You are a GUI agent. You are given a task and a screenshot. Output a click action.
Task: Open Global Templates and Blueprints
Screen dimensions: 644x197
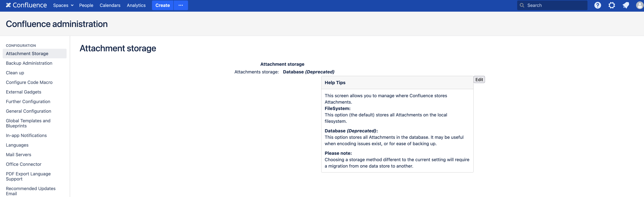tap(28, 123)
